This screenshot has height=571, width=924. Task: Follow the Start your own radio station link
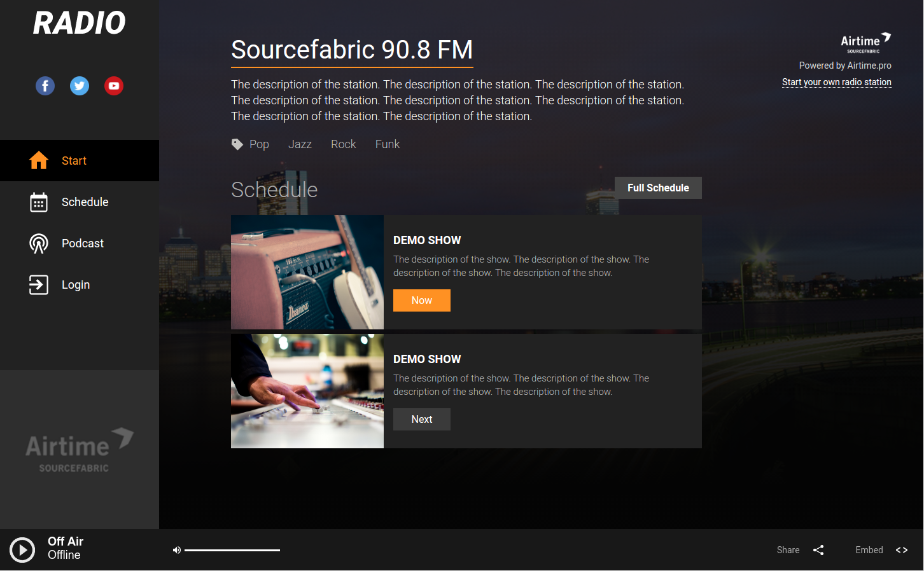[837, 82]
